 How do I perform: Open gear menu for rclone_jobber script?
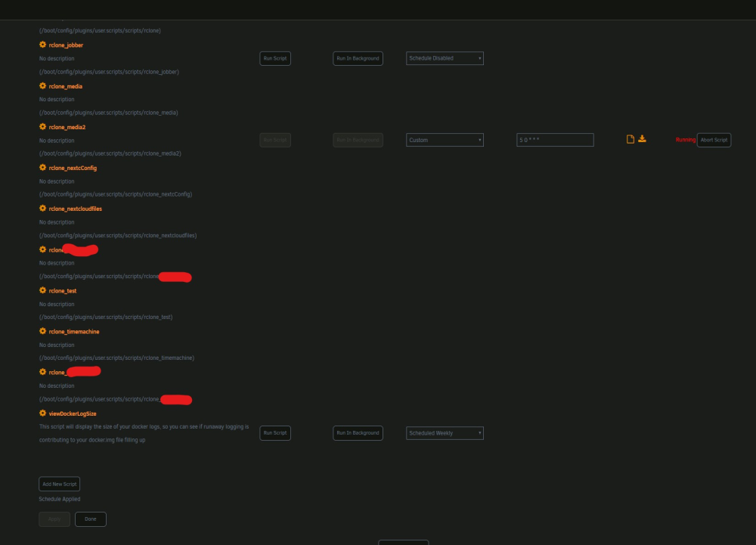tap(42, 45)
